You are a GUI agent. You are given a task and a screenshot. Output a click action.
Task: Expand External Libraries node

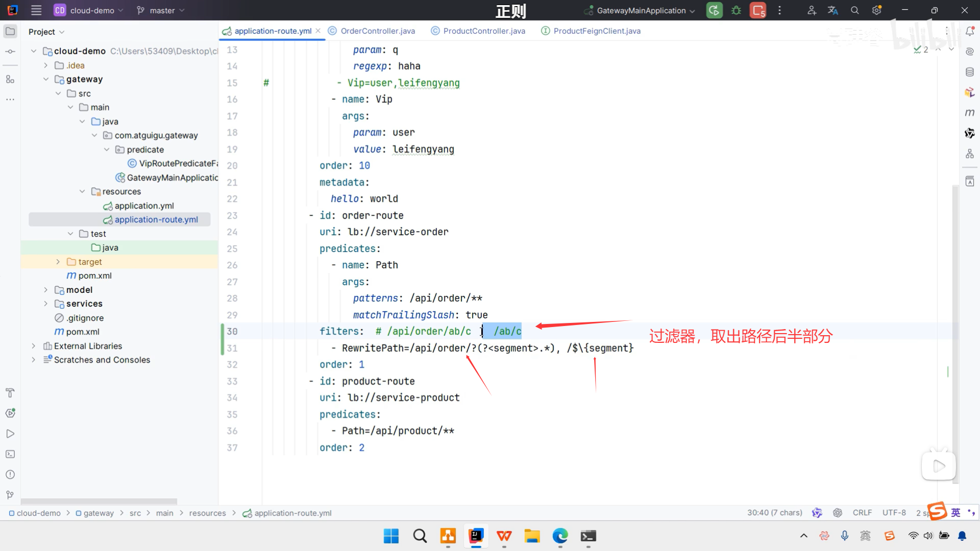point(34,346)
